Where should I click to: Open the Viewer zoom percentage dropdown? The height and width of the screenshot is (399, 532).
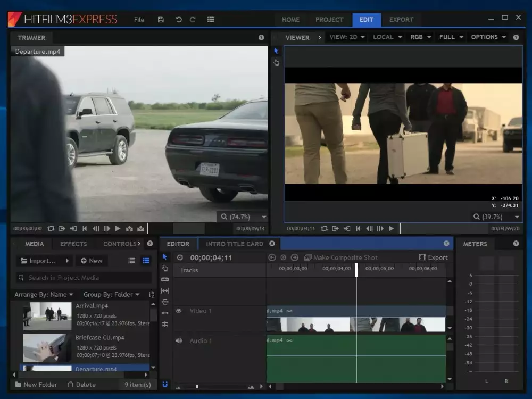pyautogui.click(x=496, y=217)
